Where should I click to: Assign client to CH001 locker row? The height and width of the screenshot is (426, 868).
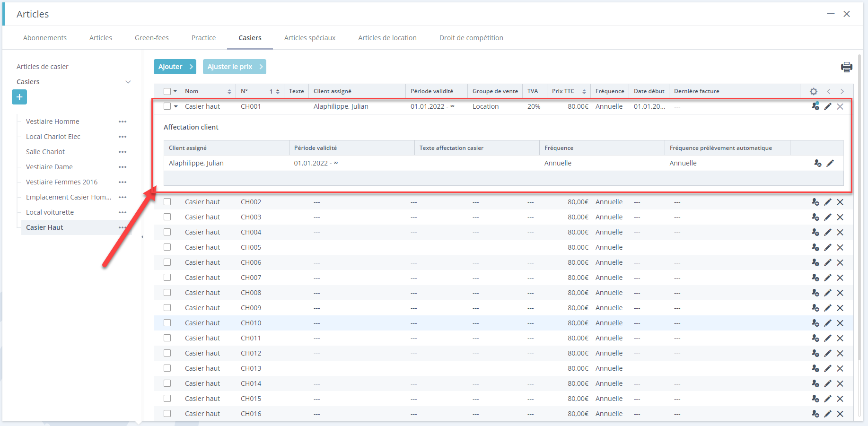pyautogui.click(x=815, y=106)
